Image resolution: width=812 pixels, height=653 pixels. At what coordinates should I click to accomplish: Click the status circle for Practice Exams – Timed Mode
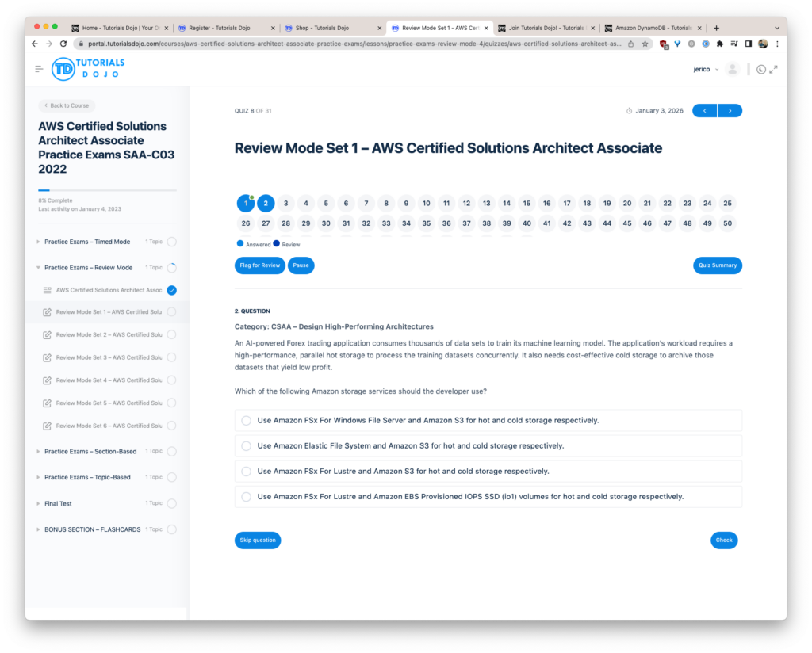click(172, 242)
